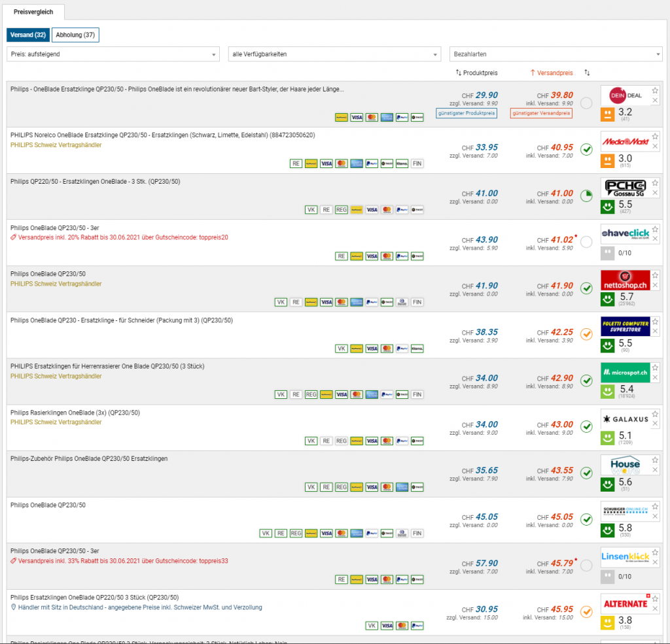Click the availability sort arrows in the column header

[587, 73]
